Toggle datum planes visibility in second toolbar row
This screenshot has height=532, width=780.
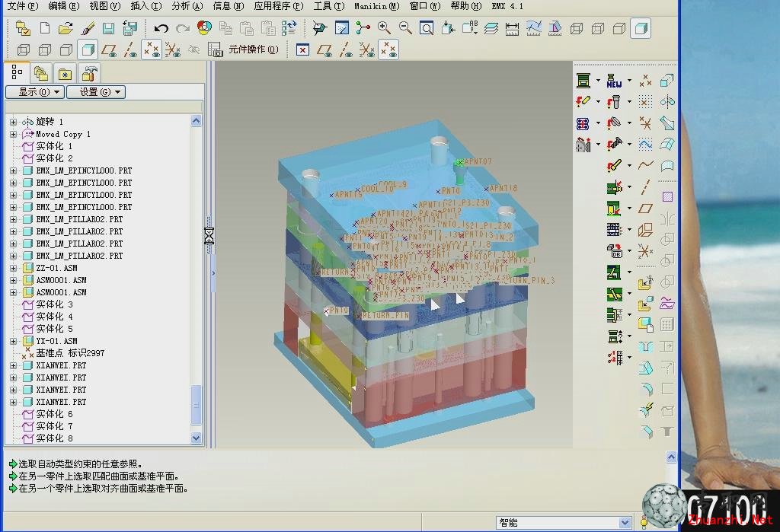(x=109, y=49)
